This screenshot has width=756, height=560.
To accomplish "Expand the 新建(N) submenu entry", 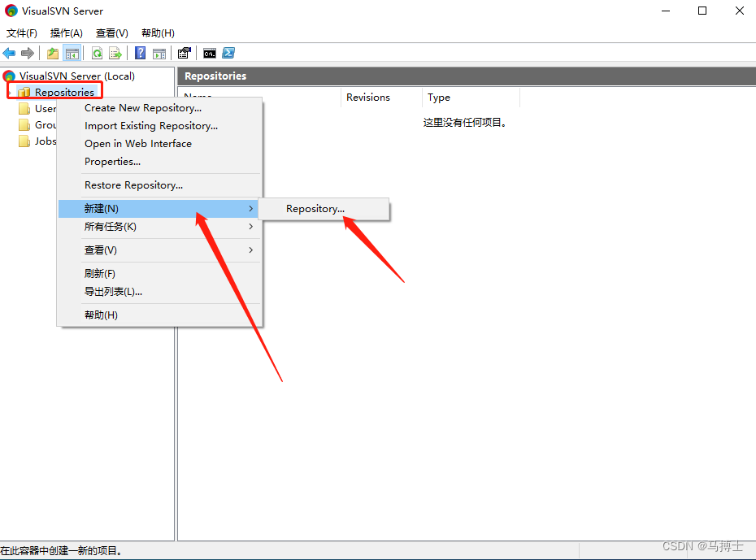I will 160,209.
